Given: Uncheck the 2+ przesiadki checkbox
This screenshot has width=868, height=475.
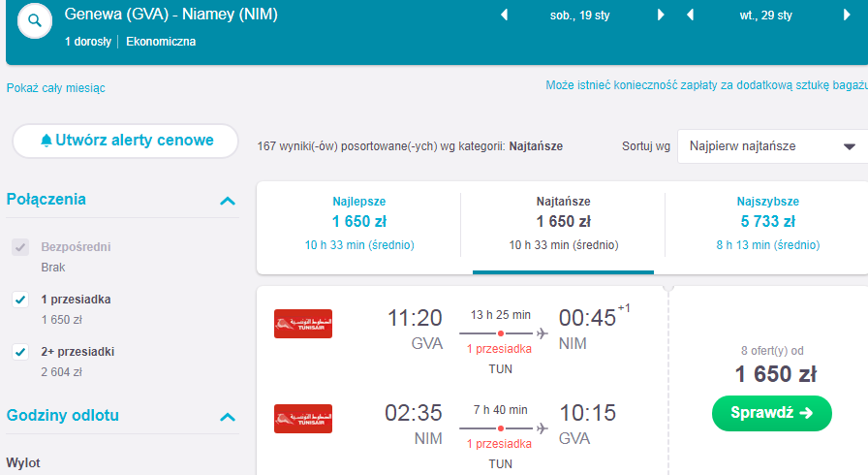Looking at the screenshot, I should click(x=20, y=352).
